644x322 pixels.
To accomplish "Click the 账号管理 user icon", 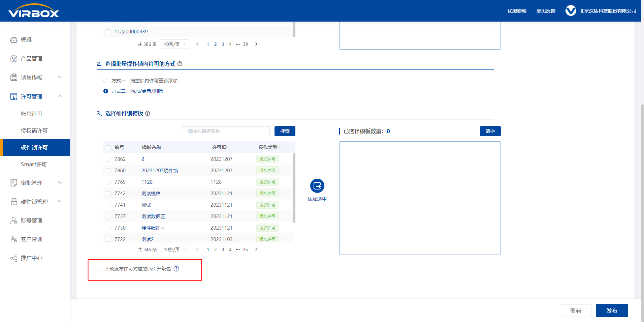I will click(x=14, y=221).
